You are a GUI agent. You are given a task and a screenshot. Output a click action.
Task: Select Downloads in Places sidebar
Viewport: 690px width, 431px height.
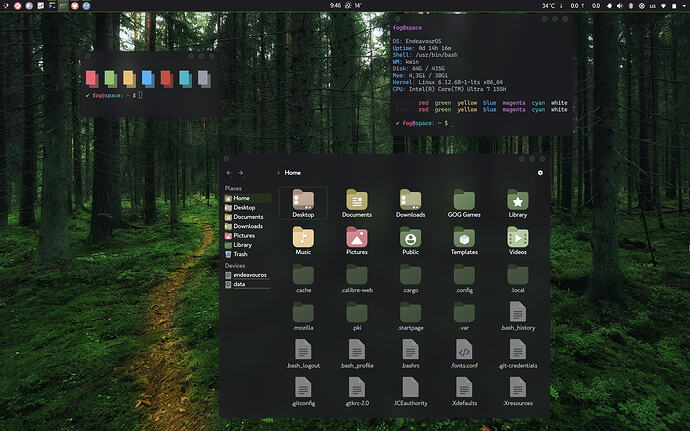click(x=248, y=226)
